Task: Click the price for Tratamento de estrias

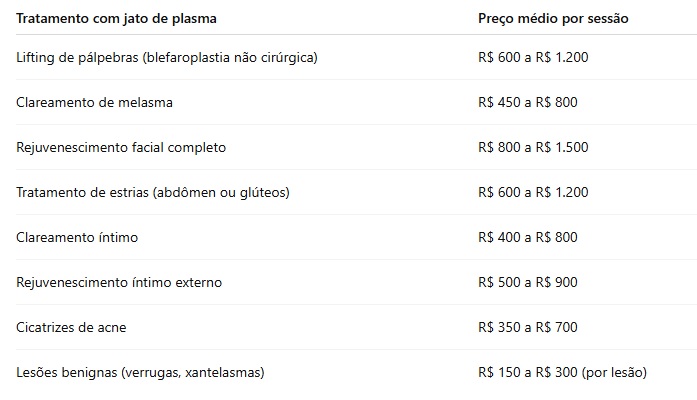Action: (x=533, y=192)
